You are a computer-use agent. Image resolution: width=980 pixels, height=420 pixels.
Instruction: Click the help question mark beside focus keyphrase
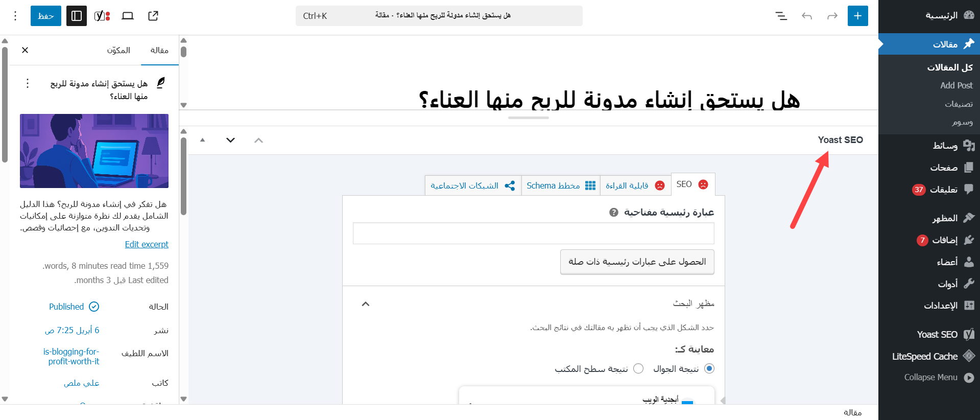(614, 213)
